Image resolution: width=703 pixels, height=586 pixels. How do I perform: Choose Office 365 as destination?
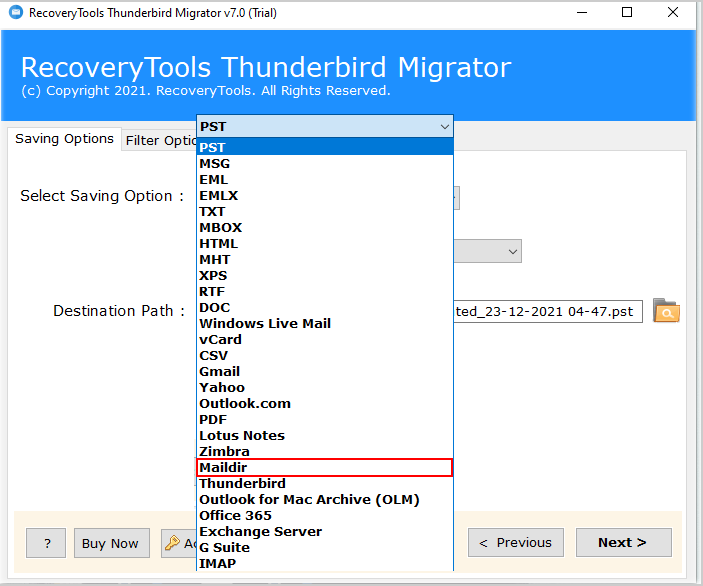click(325, 515)
